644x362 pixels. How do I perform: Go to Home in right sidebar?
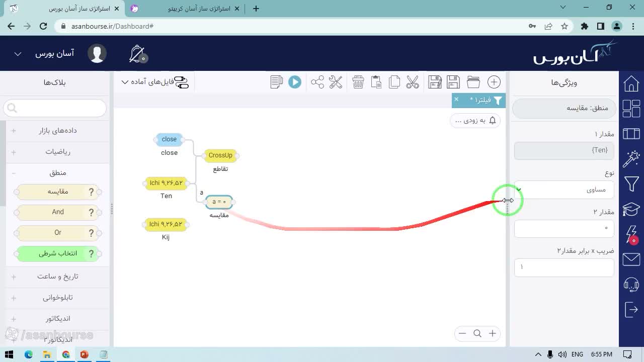pyautogui.click(x=631, y=84)
